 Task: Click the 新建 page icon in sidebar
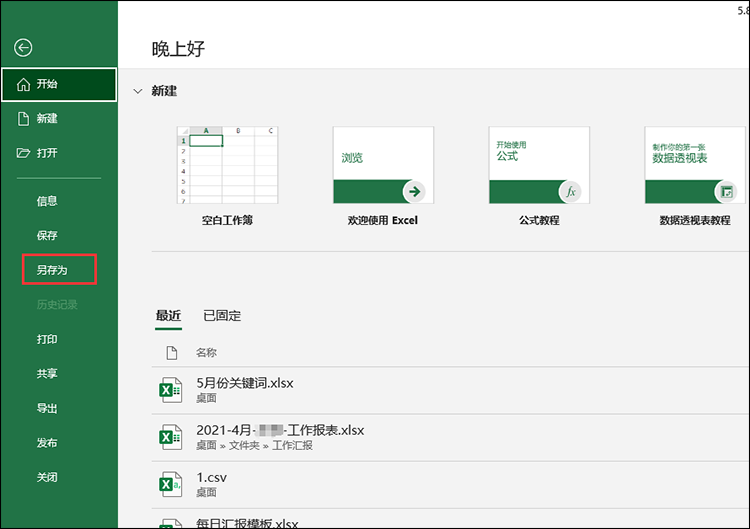[23, 119]
